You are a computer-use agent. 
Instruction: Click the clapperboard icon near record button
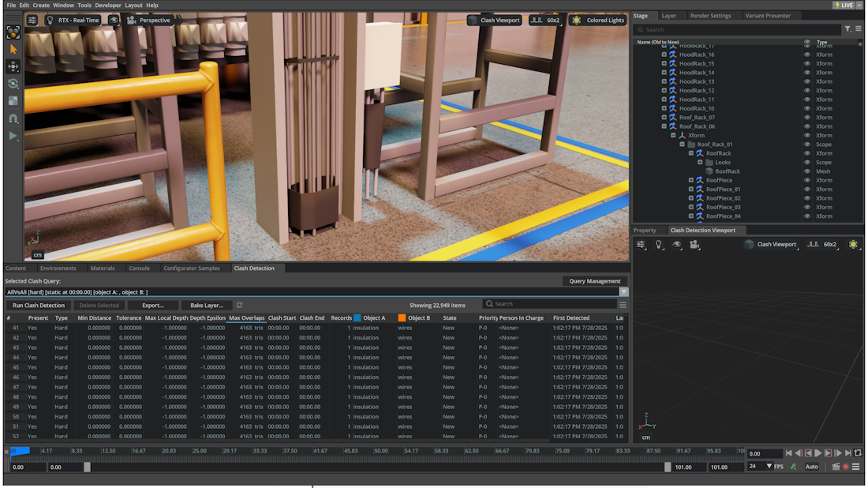tap(836, 467)
